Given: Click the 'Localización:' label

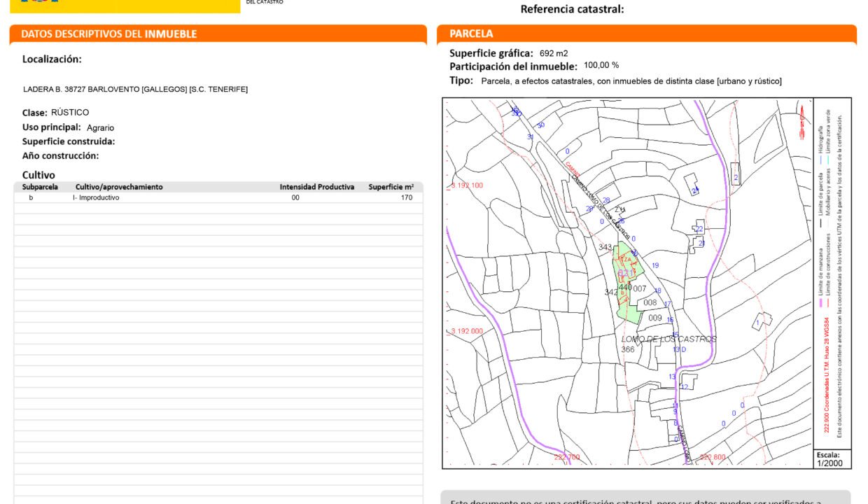Looking at the screenshot, I should 52,59.
